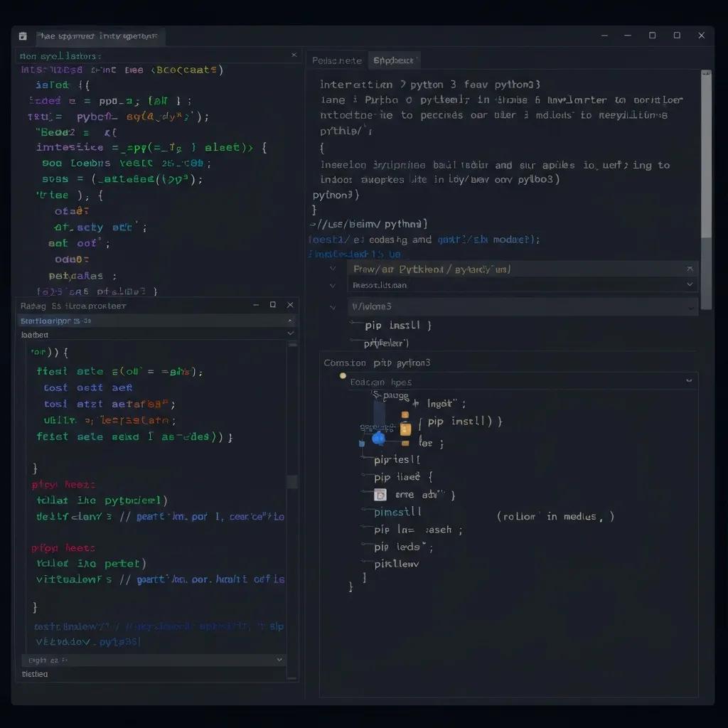Screen dimensions: 728x728
Task: Toggle the yellow dot radio beside the Comston section
Action: point(343,375)
